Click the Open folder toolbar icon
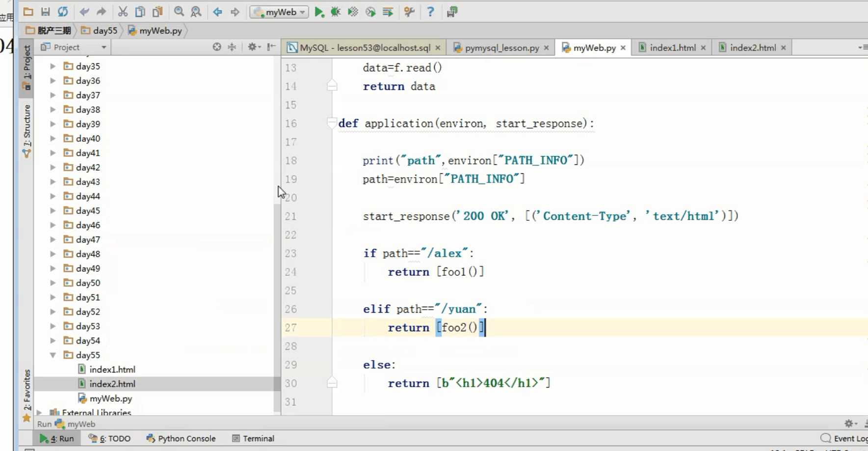Viewport: 868px width, 451px height. point(28,12)
